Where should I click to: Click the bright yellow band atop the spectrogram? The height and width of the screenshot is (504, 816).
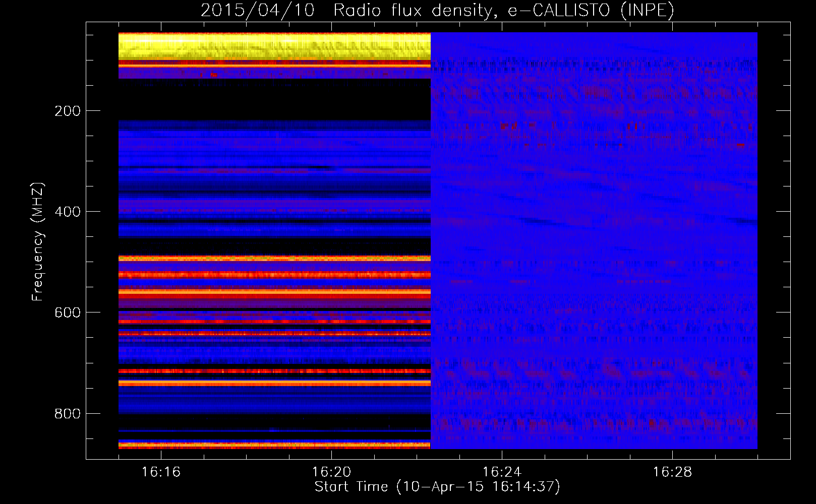tap(274, 46)
